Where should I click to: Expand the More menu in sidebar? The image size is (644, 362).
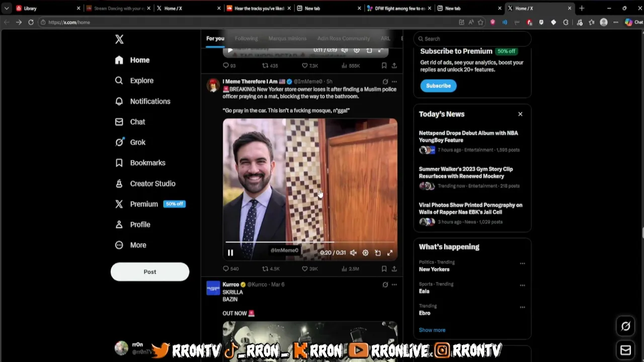point(131,245)
